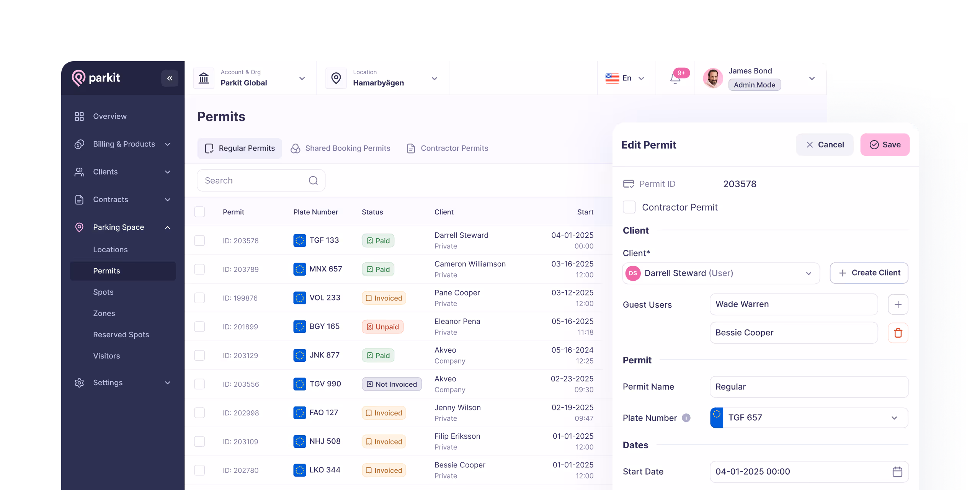Open the Account & Org dropdown
Viewport: 980px width, 490px height.
pyautogui.click(x=302, y=78)
